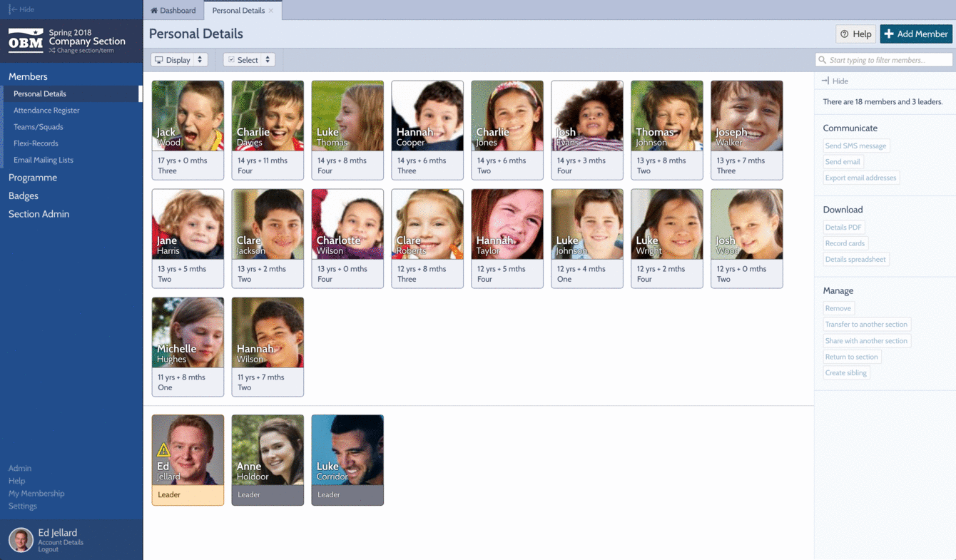Viewport: 956px width, 560px height.
Task: Click Ed Jellard's profile avatar in the sidebar
Action: point(21,540)
